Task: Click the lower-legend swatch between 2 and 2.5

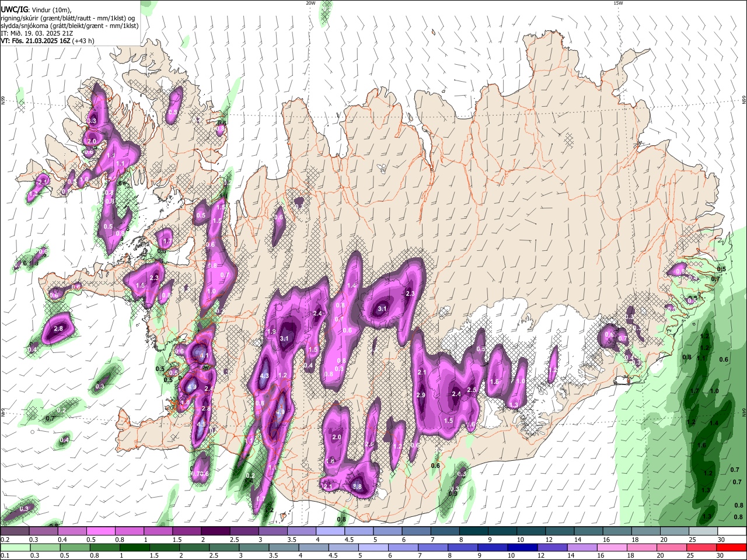Action: (x=194, y=547)
